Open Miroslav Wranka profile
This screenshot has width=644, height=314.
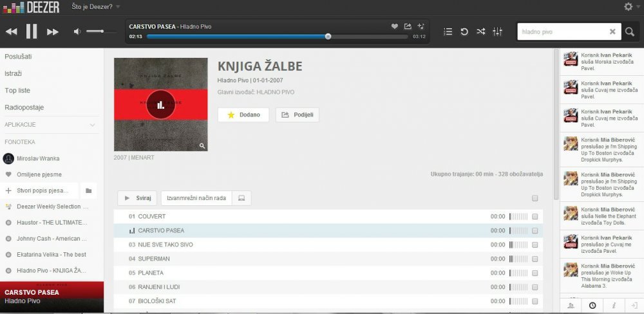pyautogui.click(x=38, y=158)
